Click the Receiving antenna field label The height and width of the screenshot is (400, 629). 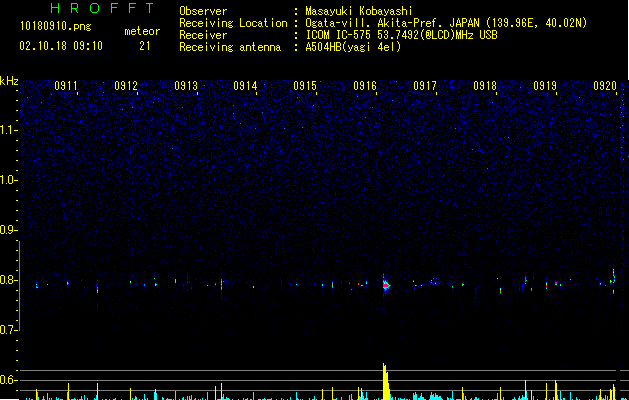(230, 47)
